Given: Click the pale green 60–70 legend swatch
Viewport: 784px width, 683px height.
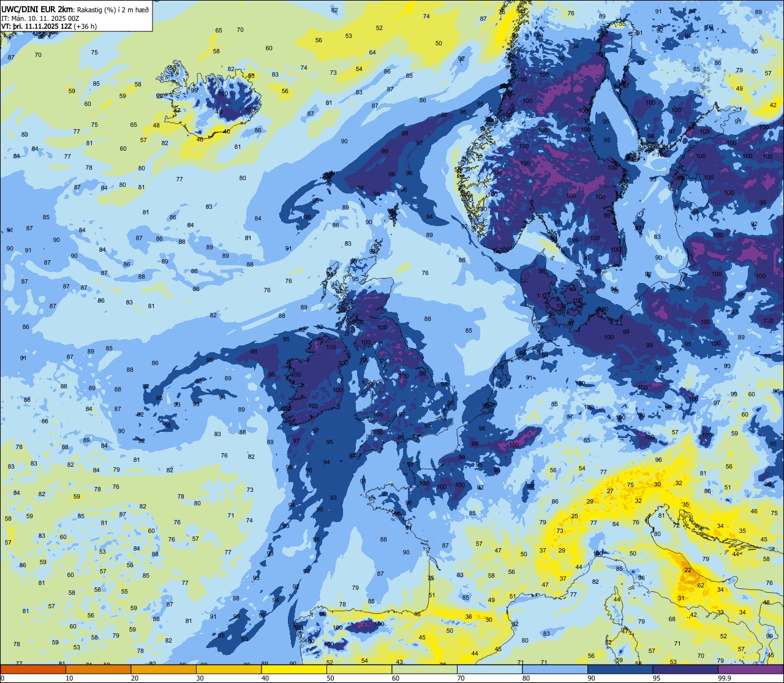Looking at the screenshot, I should [424, 670].
